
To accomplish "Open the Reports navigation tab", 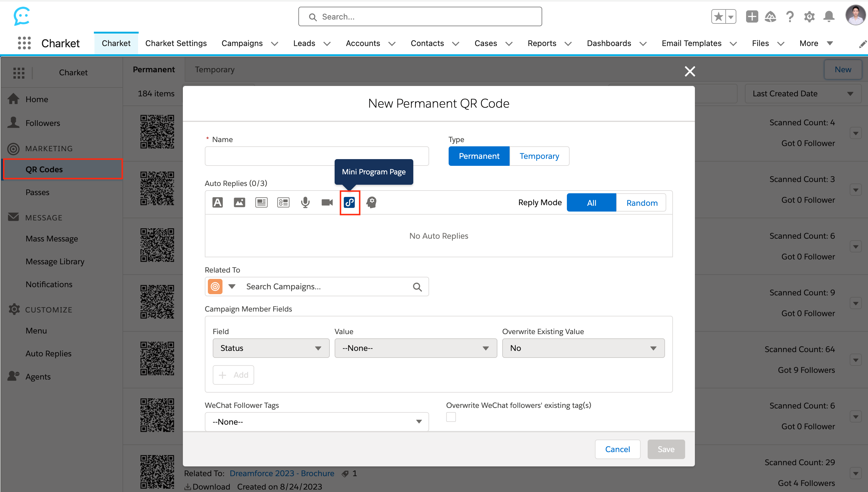I will (x=542, y=43).
